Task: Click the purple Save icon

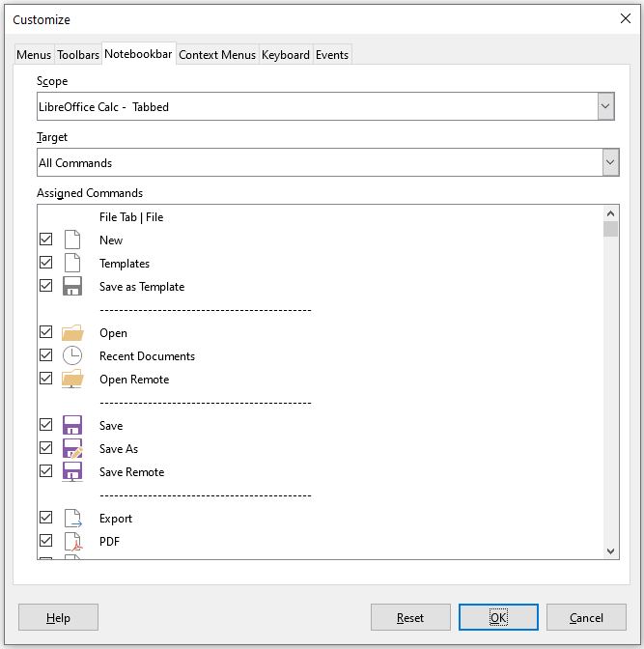Action: (72, 425)
